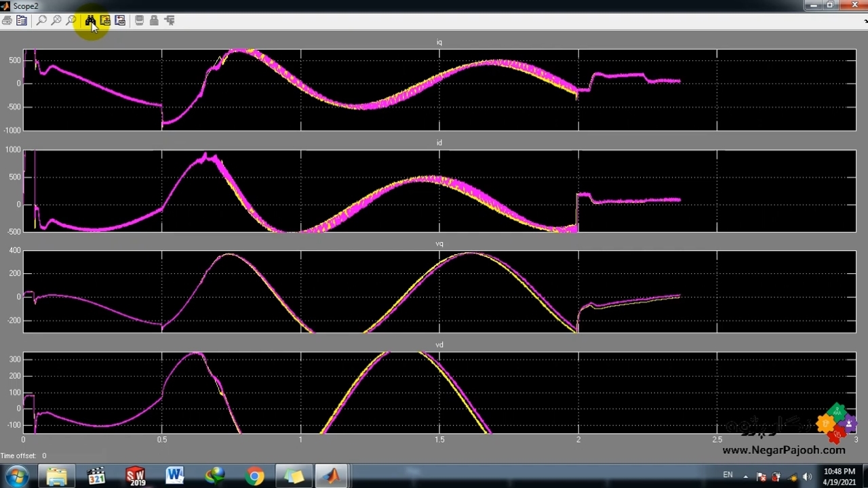Expand the hidden system tray icons arrow
The height and width of the screenshot is (488, 868).
[746, 476]
